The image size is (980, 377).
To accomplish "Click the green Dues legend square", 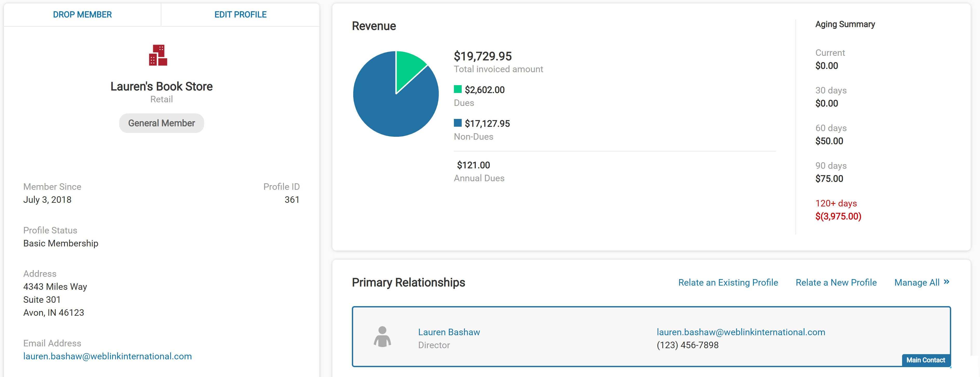I will tap(458, 89).
